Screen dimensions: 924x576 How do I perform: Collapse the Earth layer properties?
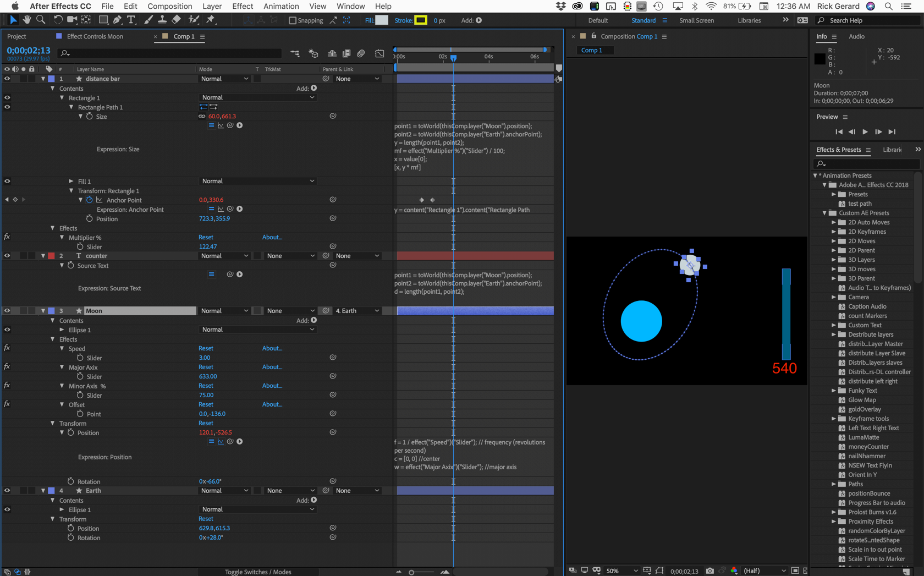(43, 491)
